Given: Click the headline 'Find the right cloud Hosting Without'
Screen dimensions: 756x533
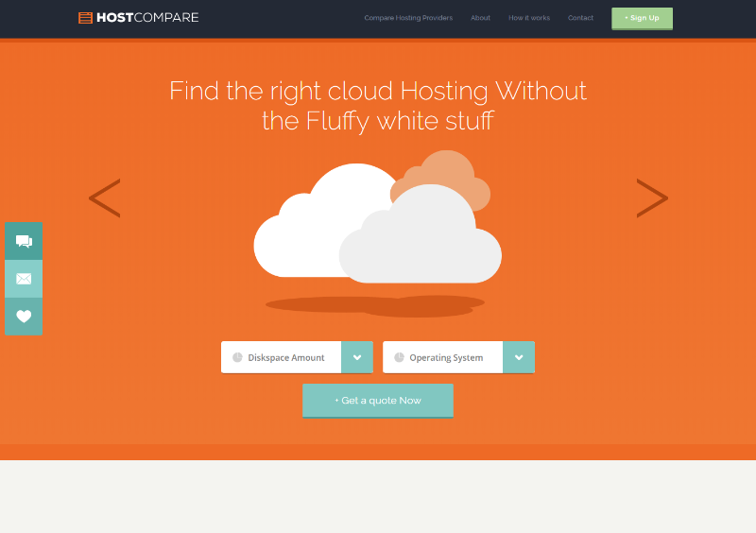Looking at the screenshot, I should click(x=378, y=91).
